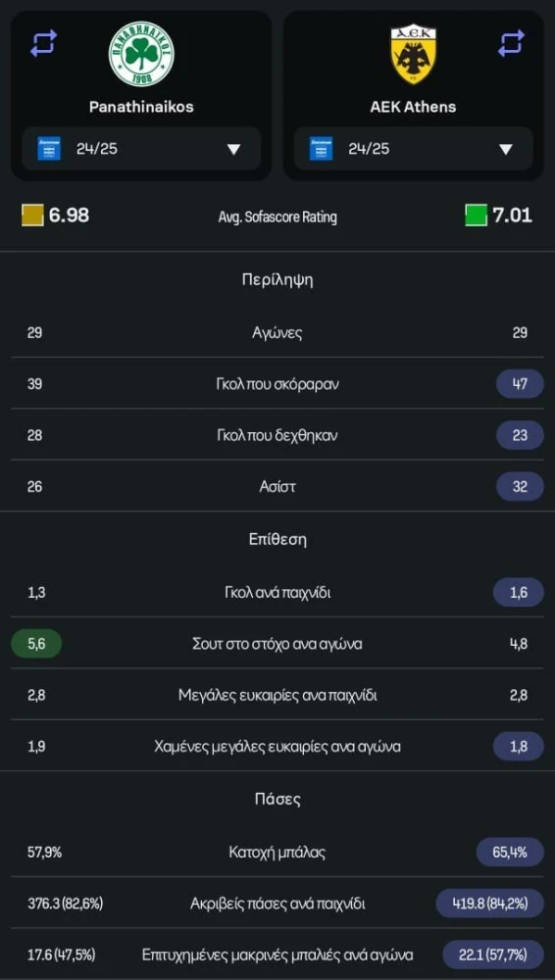Click the dropdown arrow in Panathinaikos season box

pos(233,149)
